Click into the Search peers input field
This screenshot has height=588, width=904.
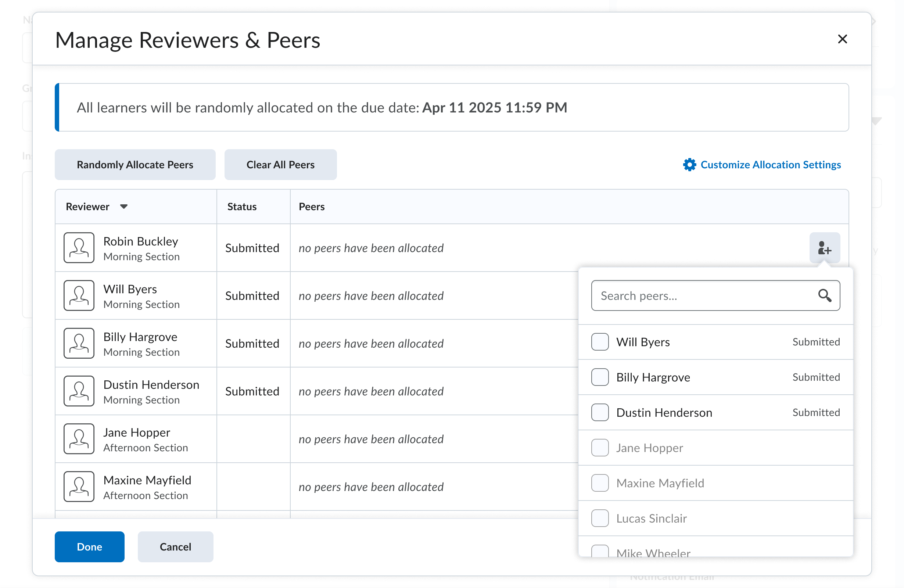click(x=703, y=295)
